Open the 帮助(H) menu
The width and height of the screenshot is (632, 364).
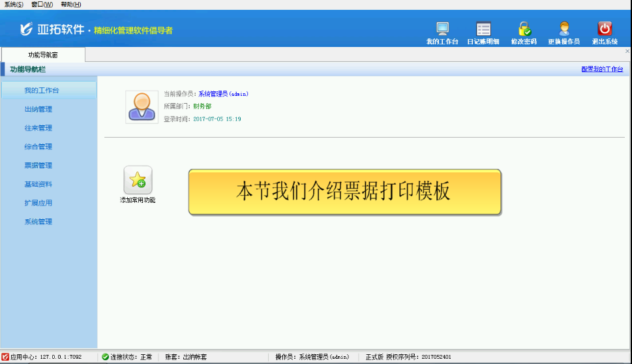click(x=70, y=5)
